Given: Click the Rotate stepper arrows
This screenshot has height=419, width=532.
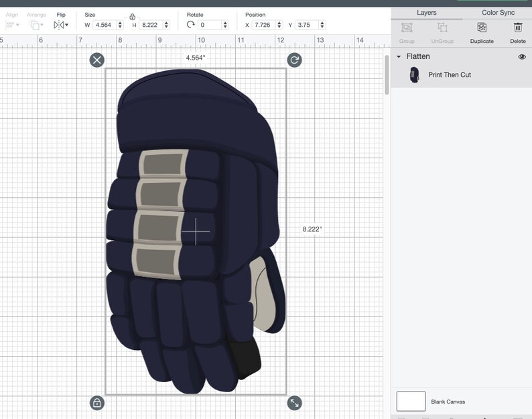Looking at the screenshot, I should pos(225,25).
